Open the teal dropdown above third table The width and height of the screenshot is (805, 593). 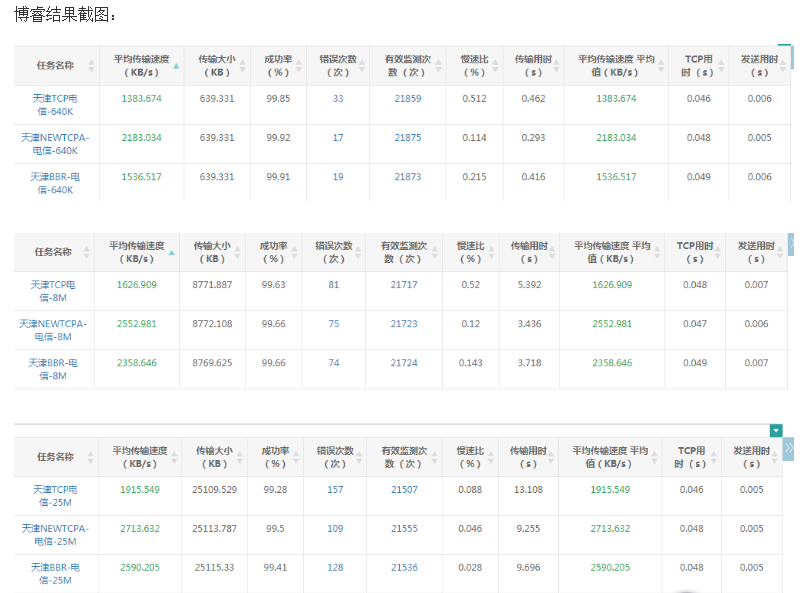coord(776,430)
